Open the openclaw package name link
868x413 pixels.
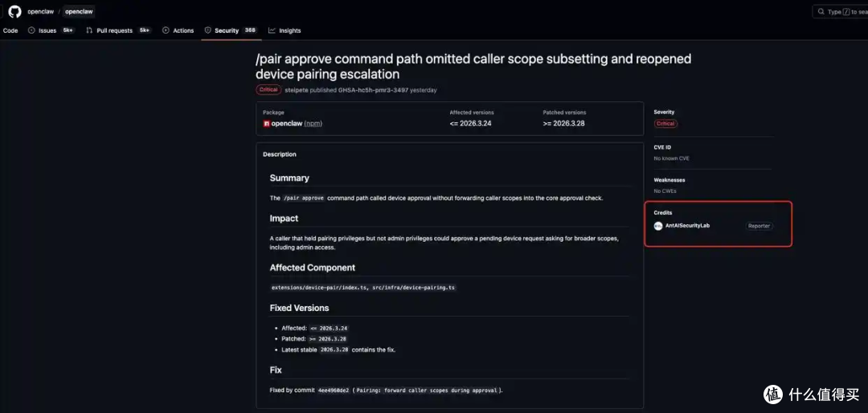287,124
